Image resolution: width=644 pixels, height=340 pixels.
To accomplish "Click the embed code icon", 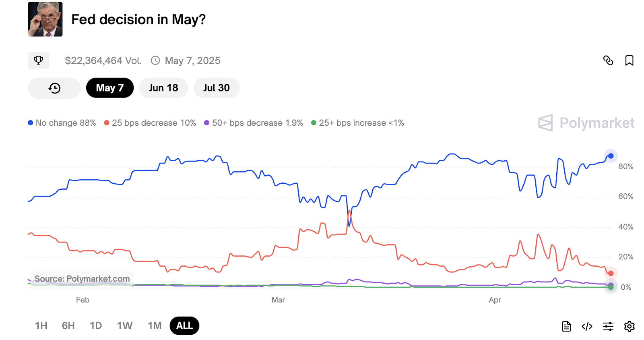I will [x=587, y=326].
